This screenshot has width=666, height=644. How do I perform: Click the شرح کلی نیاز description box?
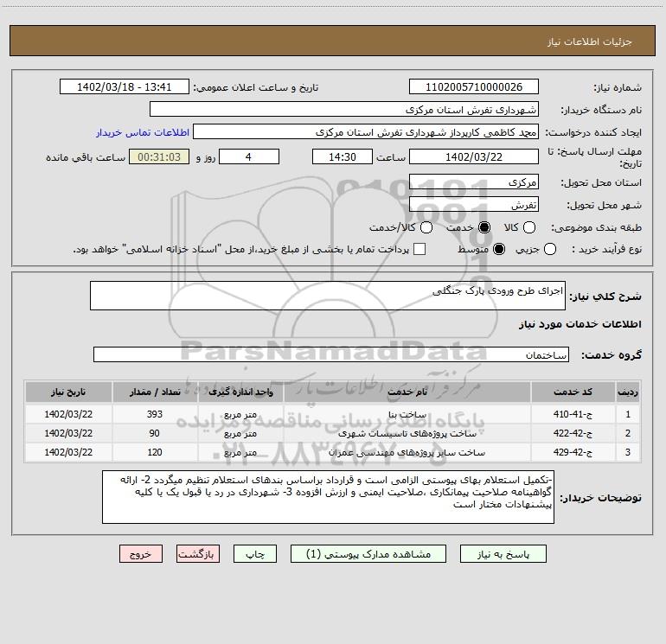[x=328, y=296]
